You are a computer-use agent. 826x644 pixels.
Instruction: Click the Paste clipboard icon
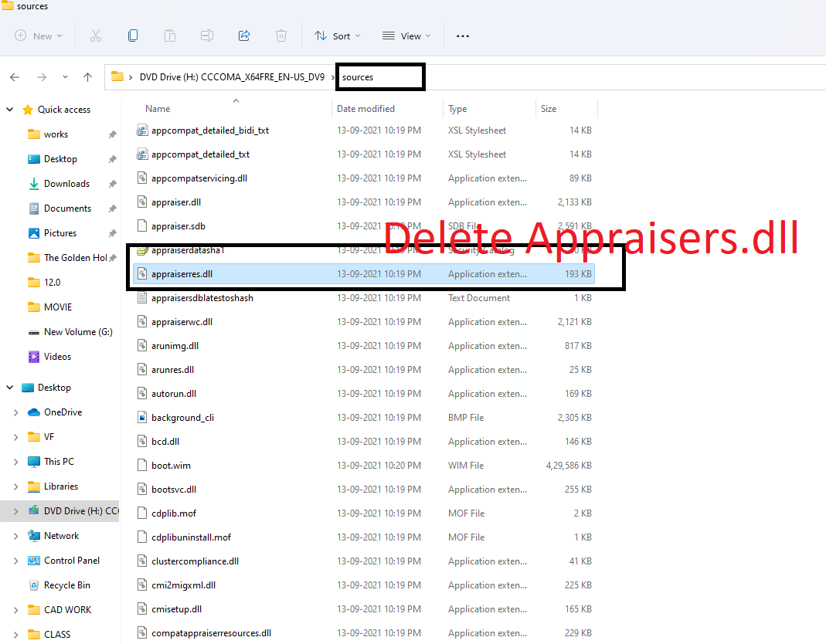coord(170,36)
